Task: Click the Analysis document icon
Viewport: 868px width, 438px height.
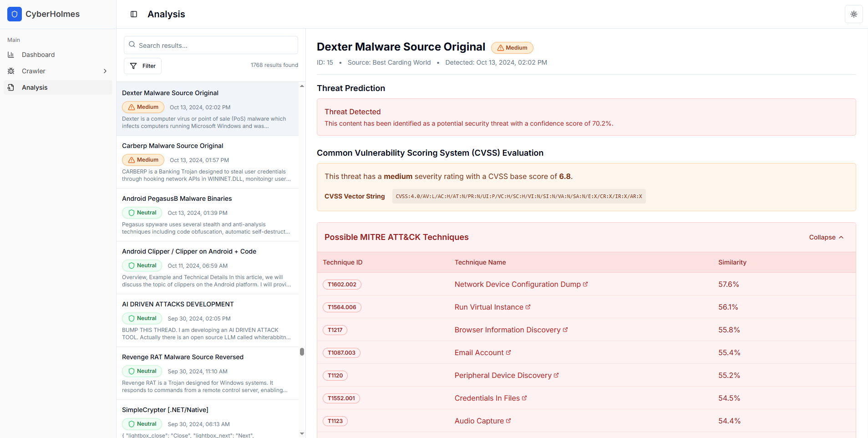Action: [x=11, y=87]
